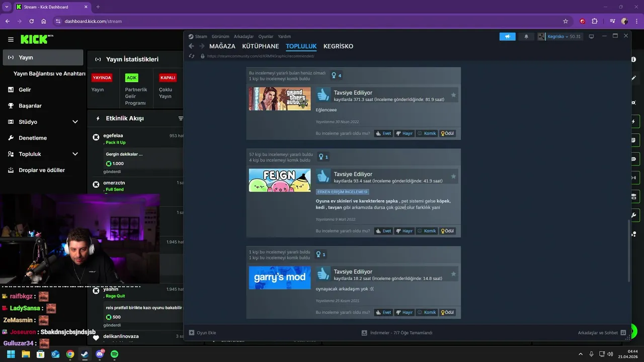
Task: Open the Yardım menu
Action: coord(284,37)
